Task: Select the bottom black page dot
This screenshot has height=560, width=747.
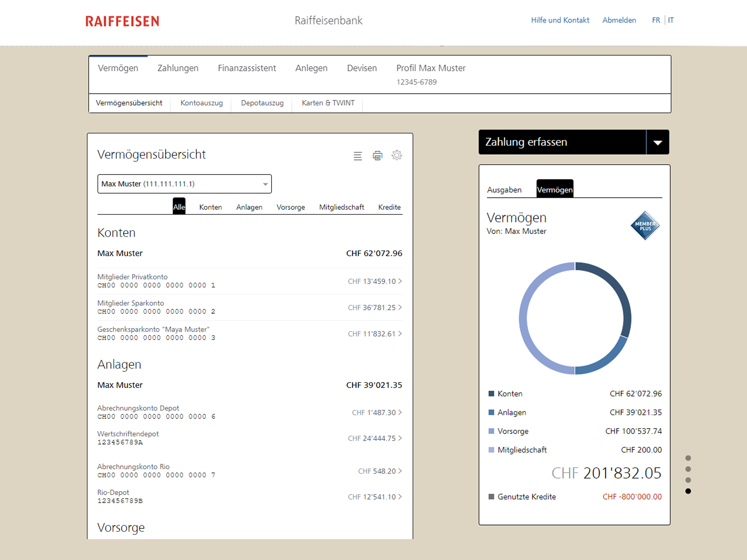Action: (688, 491)
